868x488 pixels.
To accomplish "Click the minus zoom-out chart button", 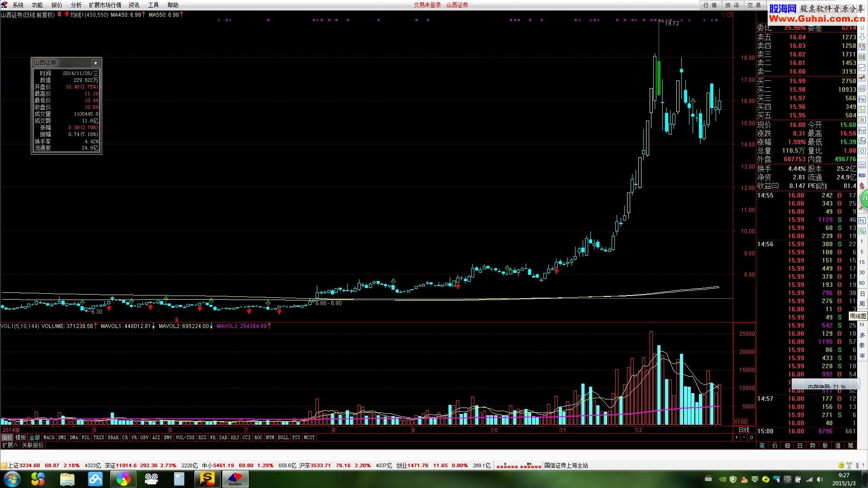I will point(744,437).
